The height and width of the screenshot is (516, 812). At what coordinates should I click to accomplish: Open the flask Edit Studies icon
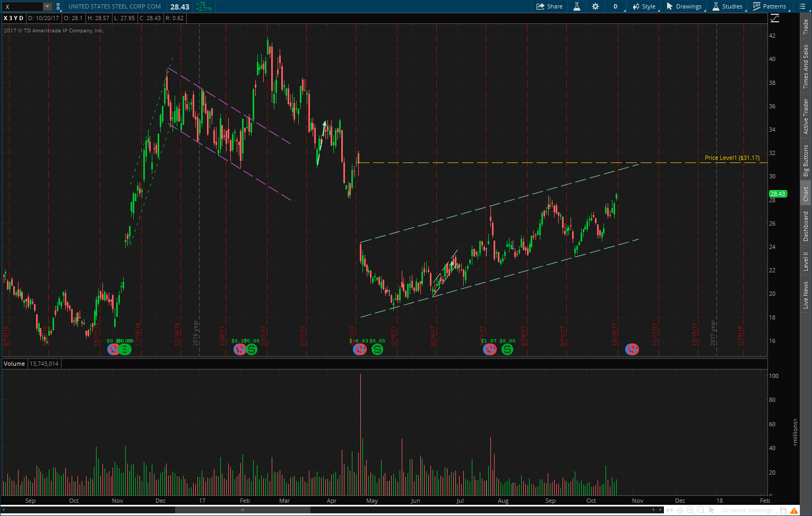tap(576, 6)
